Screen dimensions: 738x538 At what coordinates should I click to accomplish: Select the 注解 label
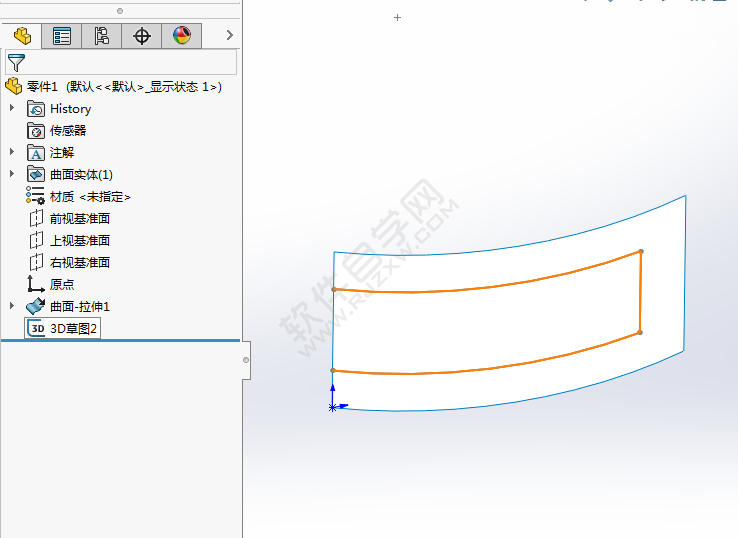tap(62, 153)
